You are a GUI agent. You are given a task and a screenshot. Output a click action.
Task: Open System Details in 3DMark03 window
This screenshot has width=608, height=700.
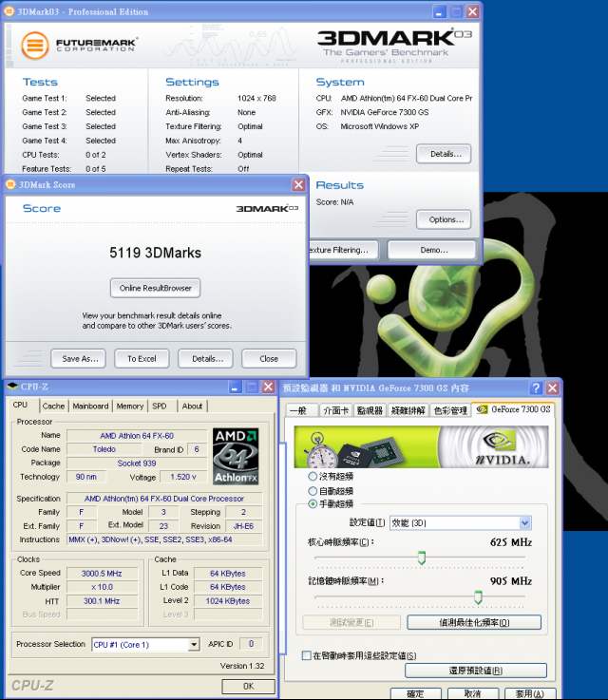(x=444, y=154)
